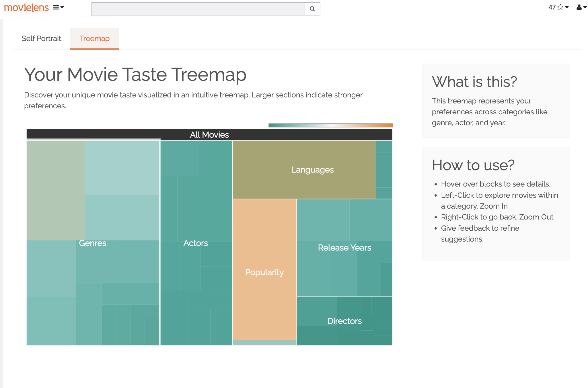Open the hamburger menu icon
588x388 pixels.
[x=56, y=7]
